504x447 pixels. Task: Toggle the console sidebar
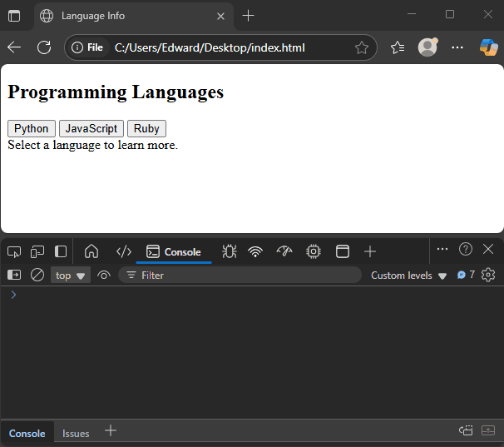pos(14,276)
